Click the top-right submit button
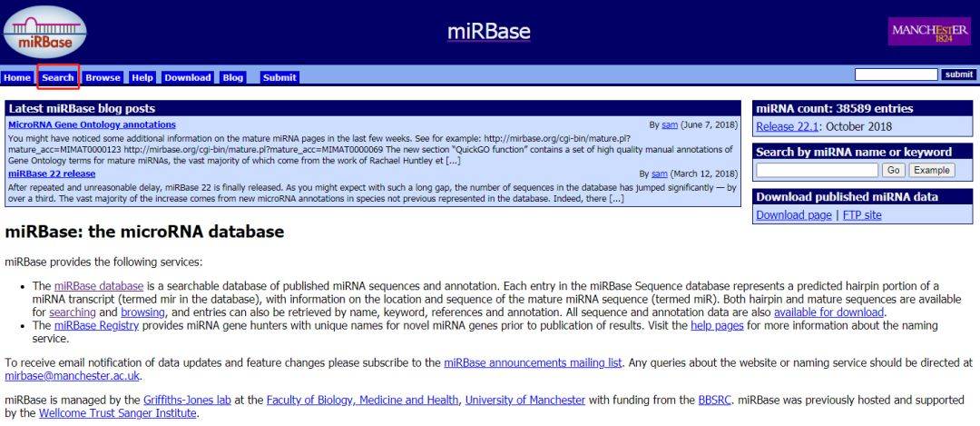This screenshot has width=980, height=426. point(957,74)
